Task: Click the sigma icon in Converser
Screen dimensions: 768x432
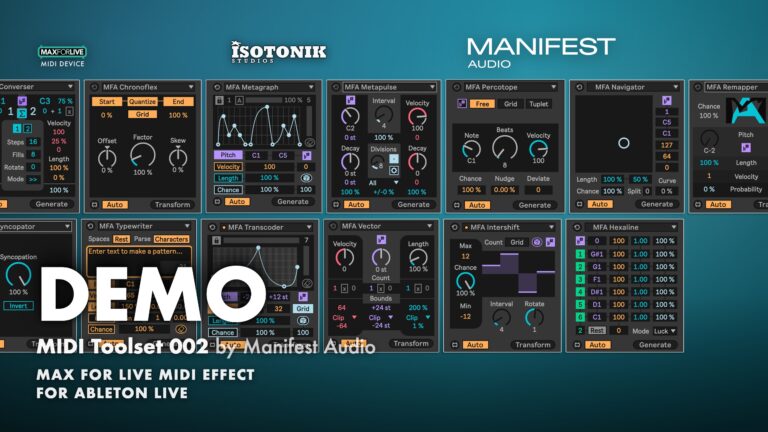Action: [x=22, y=113]
